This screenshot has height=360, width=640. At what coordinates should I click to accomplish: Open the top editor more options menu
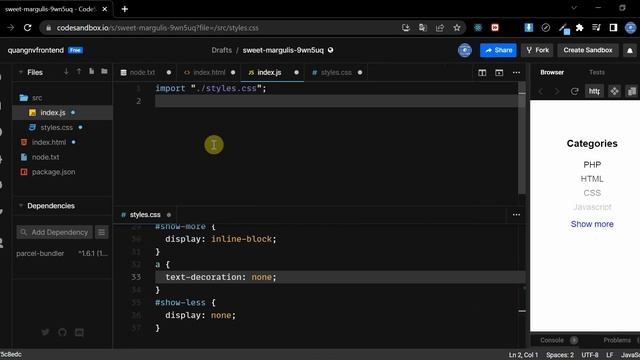(x=516, y=73)
